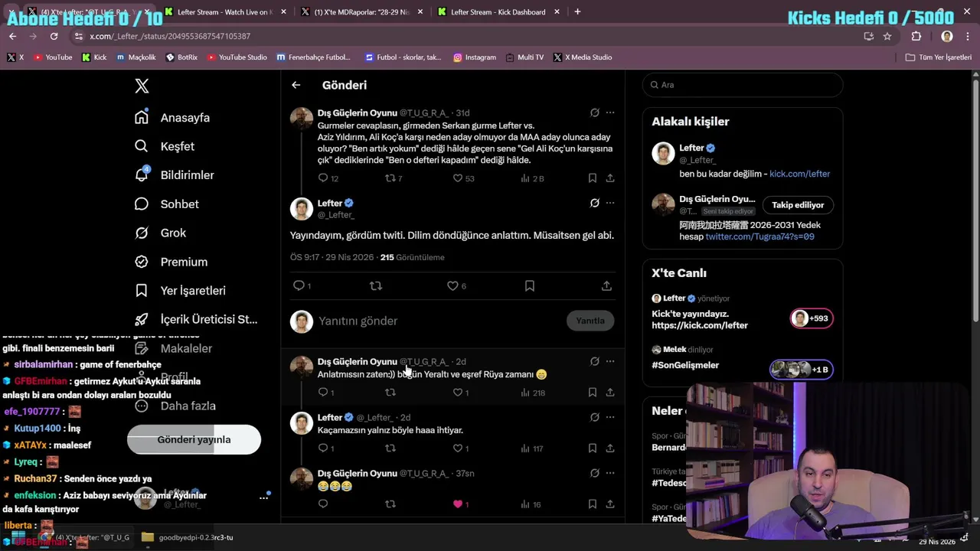Reply to the Gurmeler cevaplasın post
The image size is (980, 551).
point(323,178)
